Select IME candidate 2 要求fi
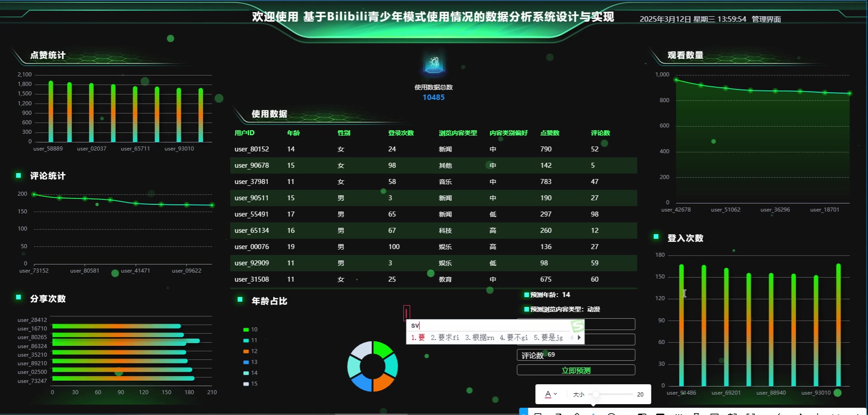The width and height of the screenshot is (868, 415). [445, 337]
